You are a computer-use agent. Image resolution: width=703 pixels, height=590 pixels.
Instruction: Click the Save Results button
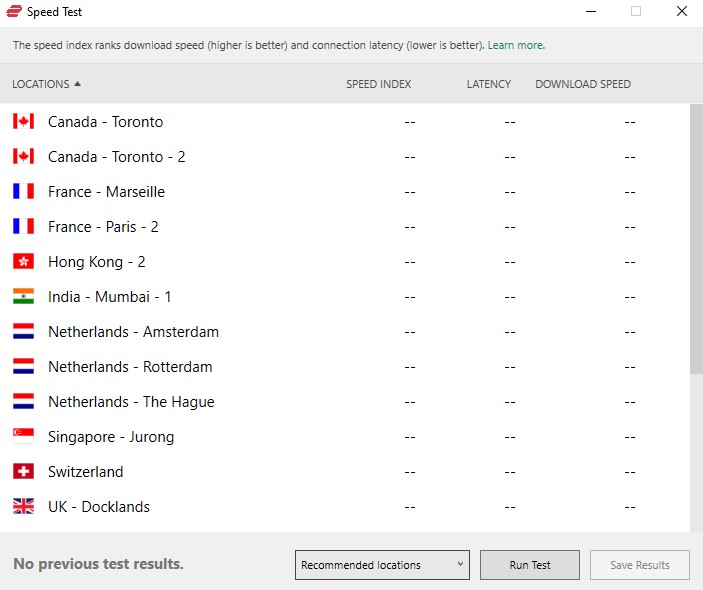[639, 565]
